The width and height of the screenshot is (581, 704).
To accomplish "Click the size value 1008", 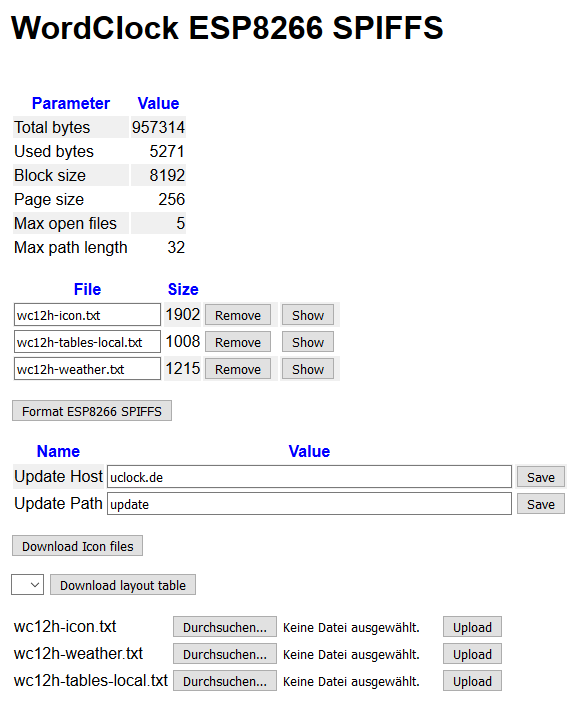I will 182,341.
